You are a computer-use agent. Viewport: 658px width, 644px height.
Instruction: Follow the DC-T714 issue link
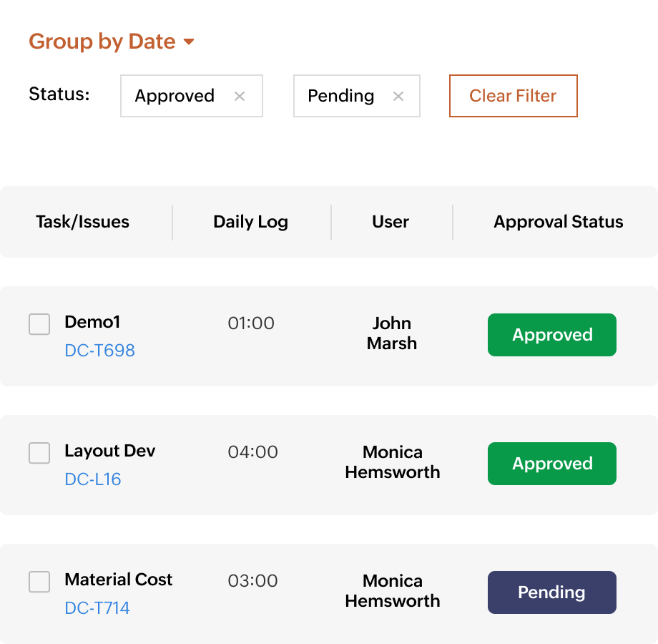click(97, 608)
